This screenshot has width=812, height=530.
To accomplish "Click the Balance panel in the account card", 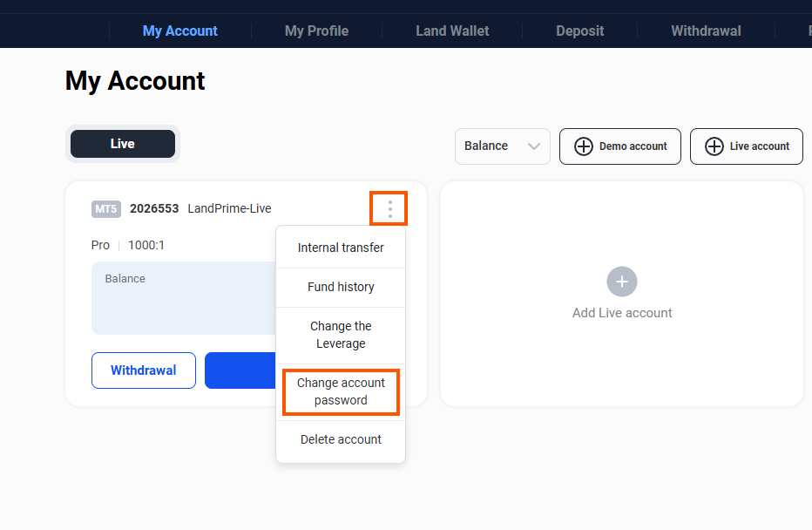I will point(183,298).
